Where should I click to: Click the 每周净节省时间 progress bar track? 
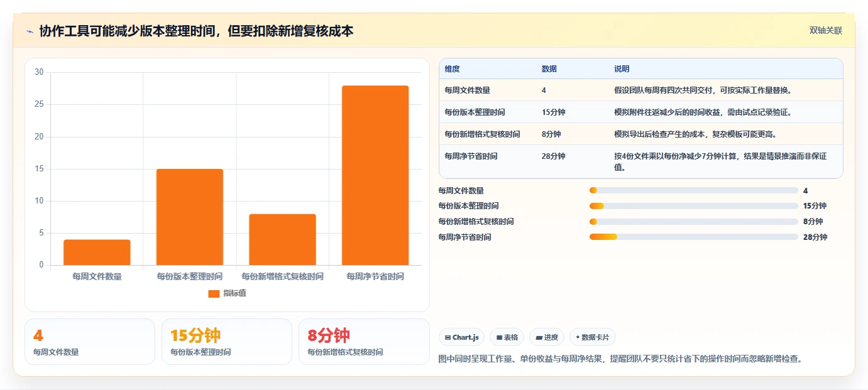[x=694, y=237]
